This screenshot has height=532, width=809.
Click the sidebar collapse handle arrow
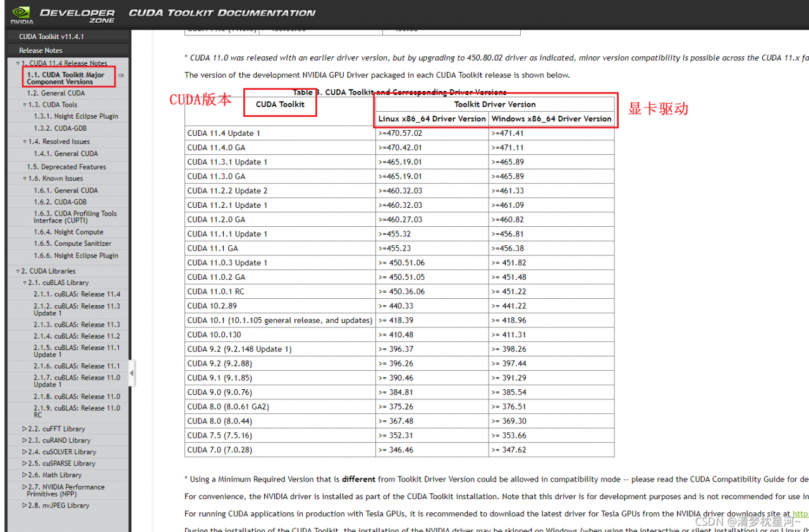(x=131, y=373)
